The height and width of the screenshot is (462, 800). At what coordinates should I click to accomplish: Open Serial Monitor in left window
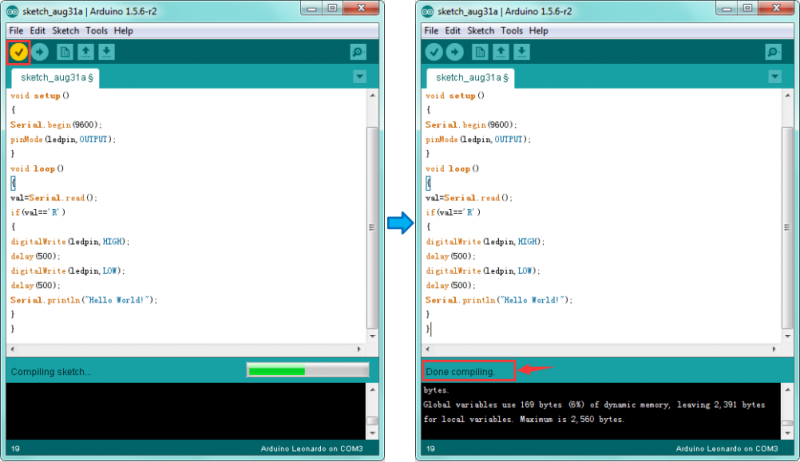click(358, 52)
